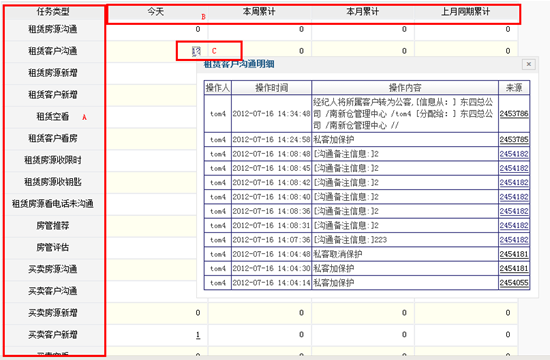Click 上月同期累计 value in 买卖房源新增 row
This screenshot has height=360, width=550.
508,313
